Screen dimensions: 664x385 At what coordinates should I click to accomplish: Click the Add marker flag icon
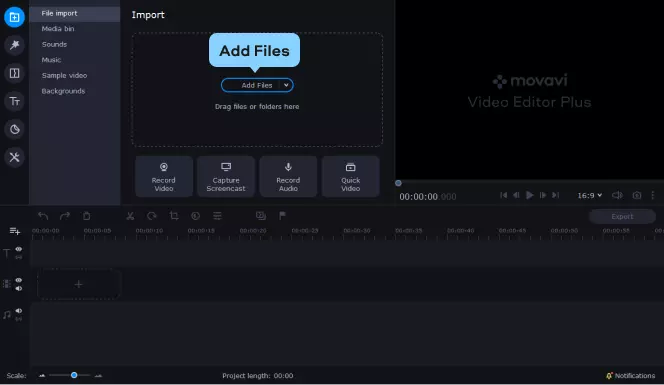(282, 216)
